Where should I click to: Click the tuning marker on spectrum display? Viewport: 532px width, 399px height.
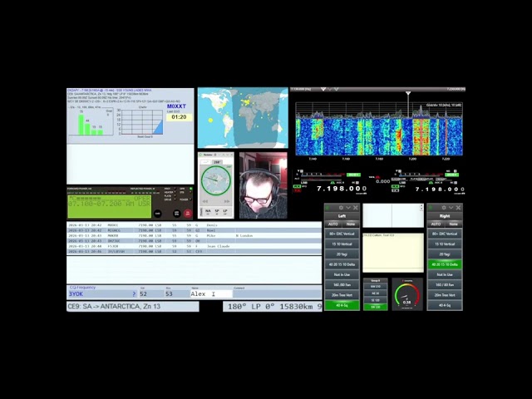[408, 93]
